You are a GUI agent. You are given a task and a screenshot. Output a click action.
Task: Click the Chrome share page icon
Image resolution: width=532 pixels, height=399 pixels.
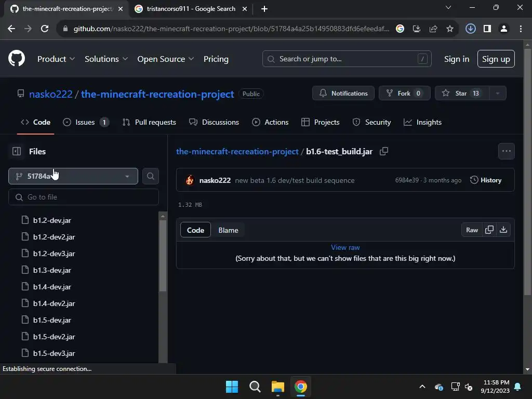433,29
